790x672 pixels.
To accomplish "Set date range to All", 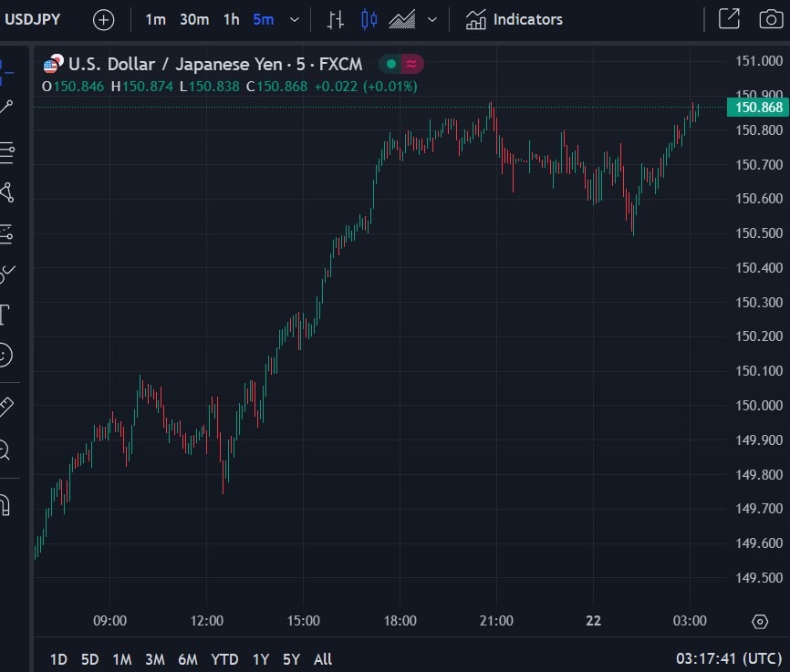I will (x=322, y=659).
